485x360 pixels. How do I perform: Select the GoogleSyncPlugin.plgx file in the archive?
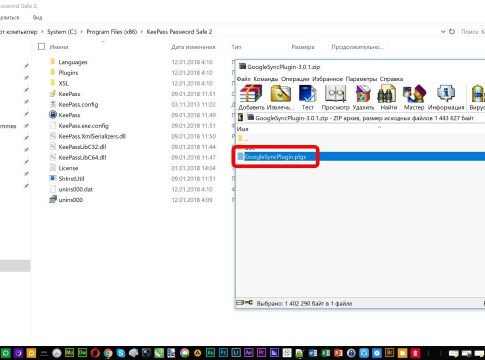click(x=275, y=157)
